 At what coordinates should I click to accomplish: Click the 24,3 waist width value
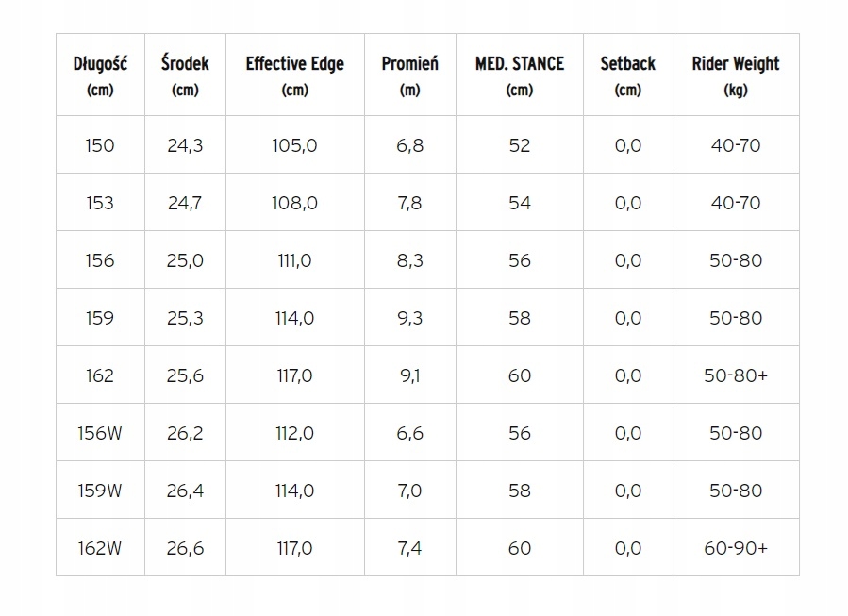pos(185,145)
